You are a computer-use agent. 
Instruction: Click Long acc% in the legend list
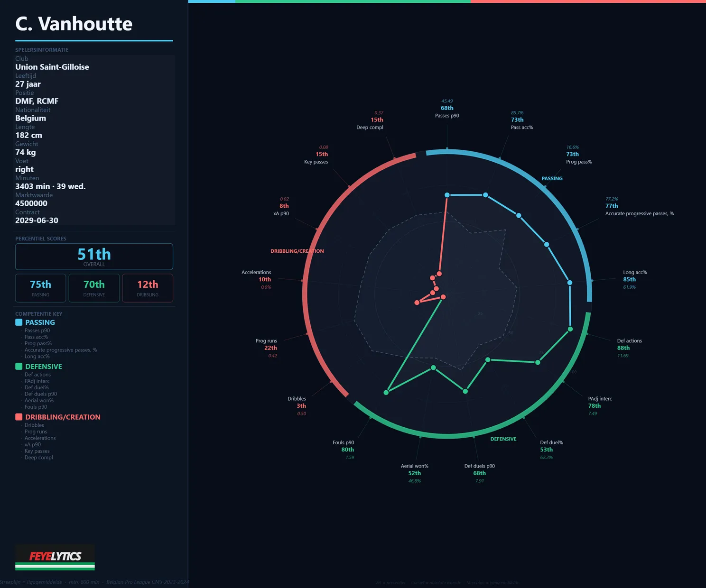click(37, 357)
